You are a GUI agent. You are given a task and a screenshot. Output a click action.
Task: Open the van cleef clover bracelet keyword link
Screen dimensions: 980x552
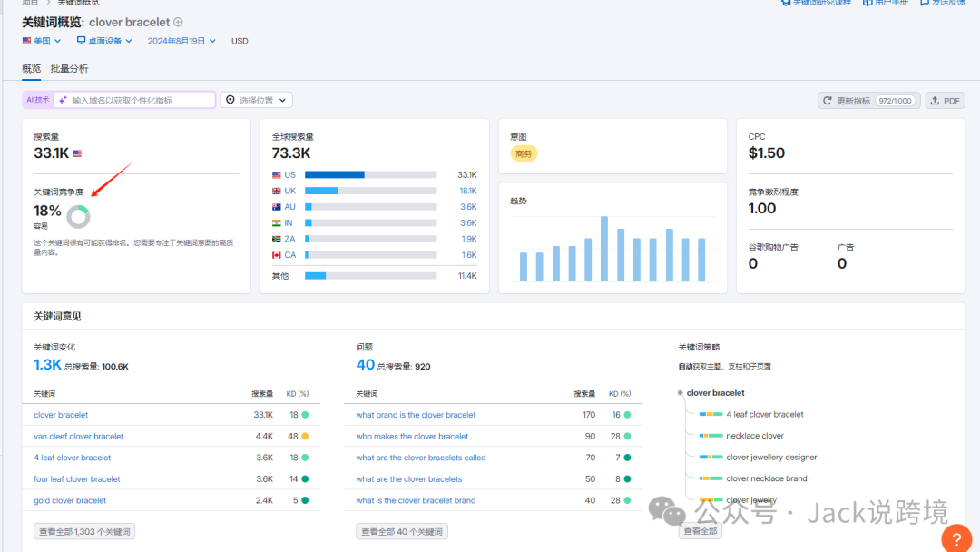78,437
